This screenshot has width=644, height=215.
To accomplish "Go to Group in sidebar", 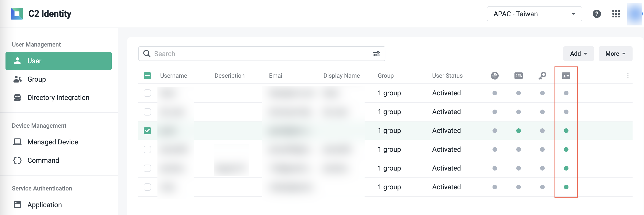I will click(x=36, y=79).
